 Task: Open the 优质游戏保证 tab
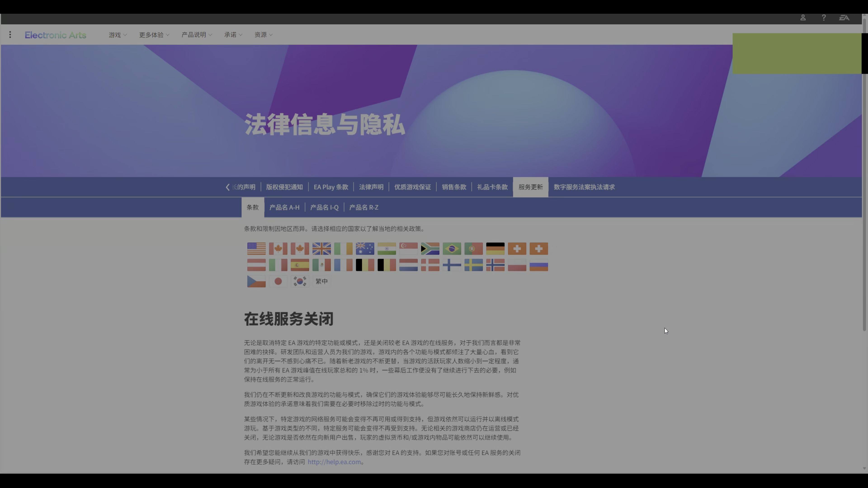click(413, 187)
